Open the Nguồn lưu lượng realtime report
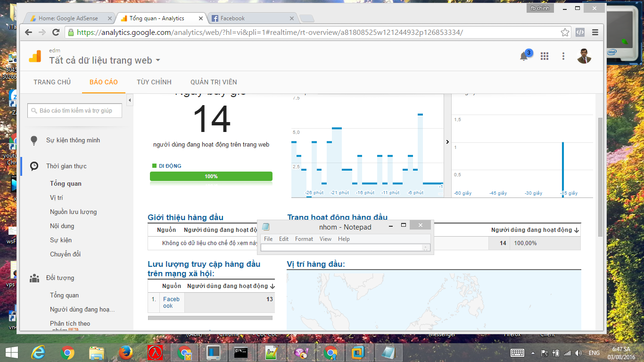This screenshot has height=362, width=644. pos(74,212)
